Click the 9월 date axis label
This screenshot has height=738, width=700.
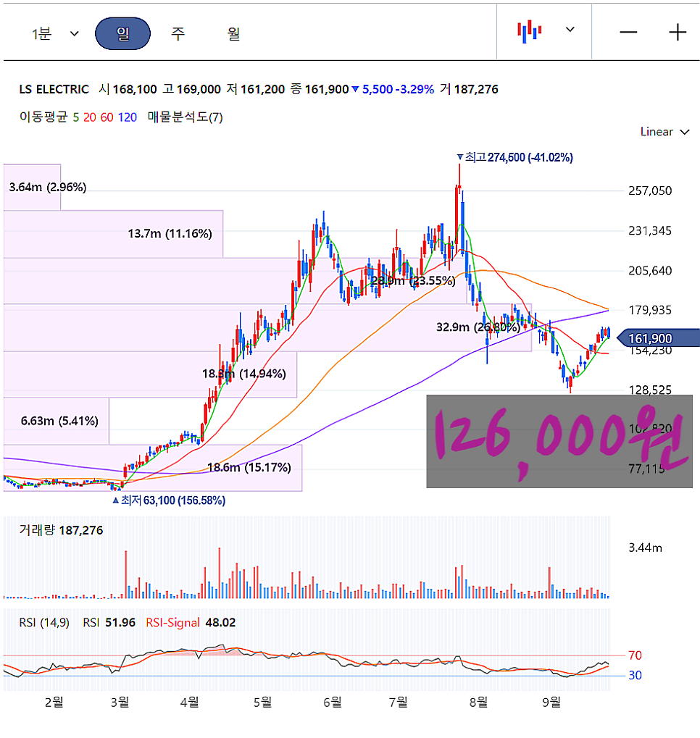pyautogui.click(x=551, y=703)
